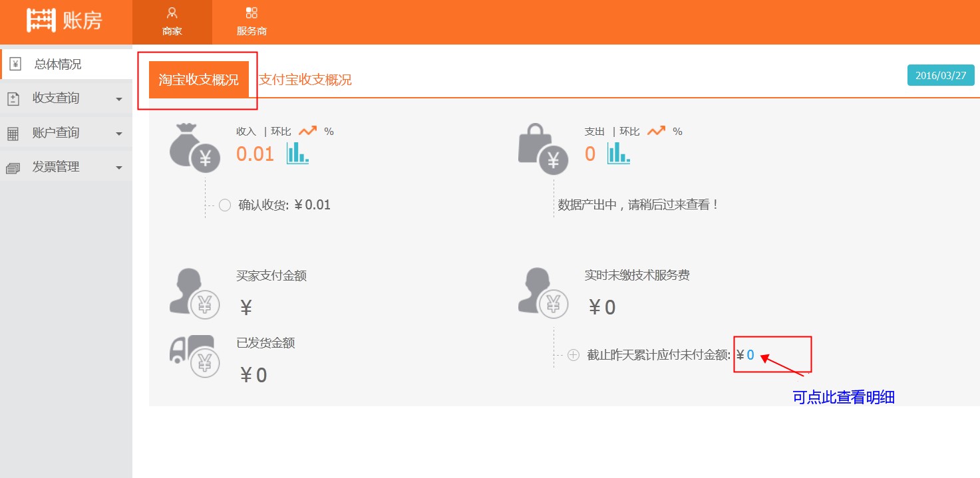
Task: Open the blue 0 unpaid amount link
Action: (x=750, y=355)
